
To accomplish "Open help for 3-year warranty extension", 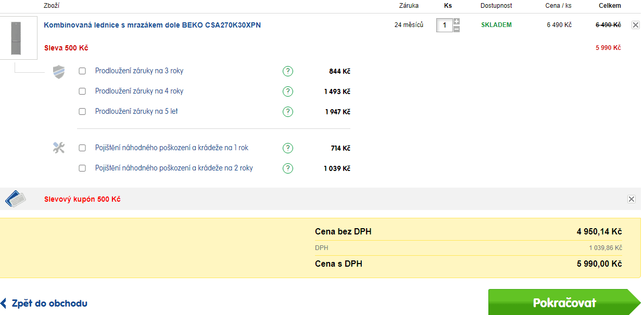I will click(x=288, y=71).
